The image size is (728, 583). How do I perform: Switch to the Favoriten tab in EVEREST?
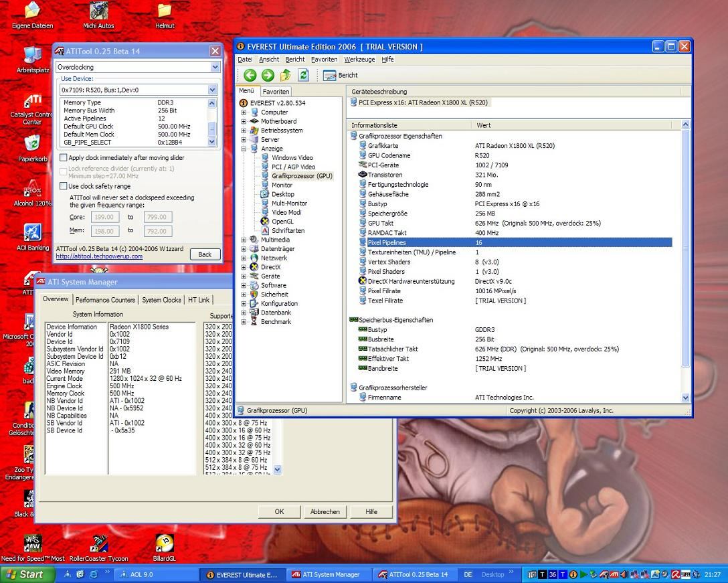pyautogui.click(x=275, y=92)
